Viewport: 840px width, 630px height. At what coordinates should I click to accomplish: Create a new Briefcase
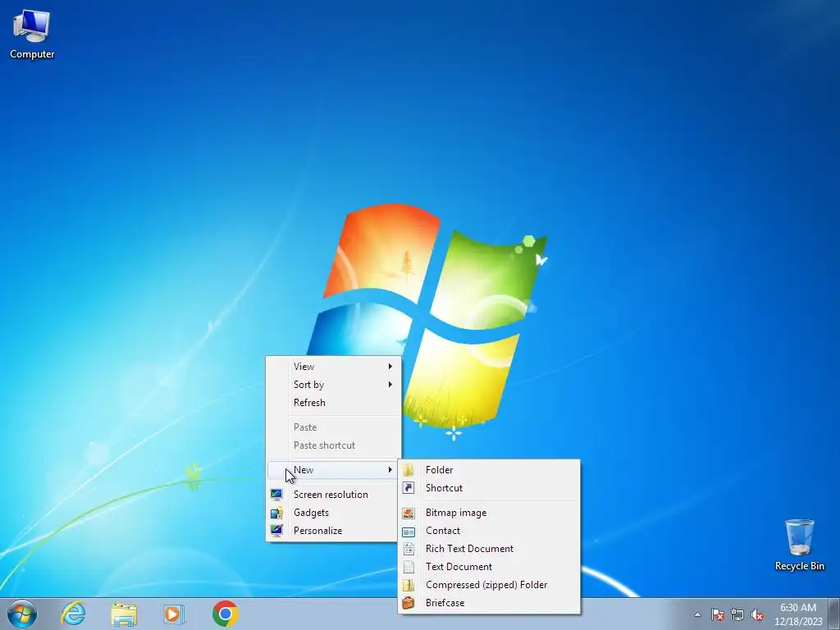pos(489,603)
